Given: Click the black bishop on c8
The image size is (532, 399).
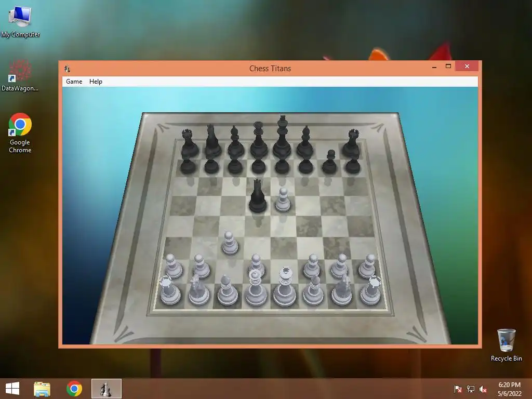Looking at the screenshot, I should pyautogui.click(x=235, y=142).
